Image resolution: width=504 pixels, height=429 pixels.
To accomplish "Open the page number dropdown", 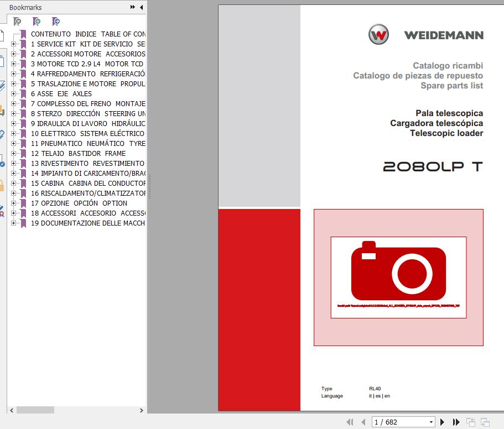I will click(431, 422).
